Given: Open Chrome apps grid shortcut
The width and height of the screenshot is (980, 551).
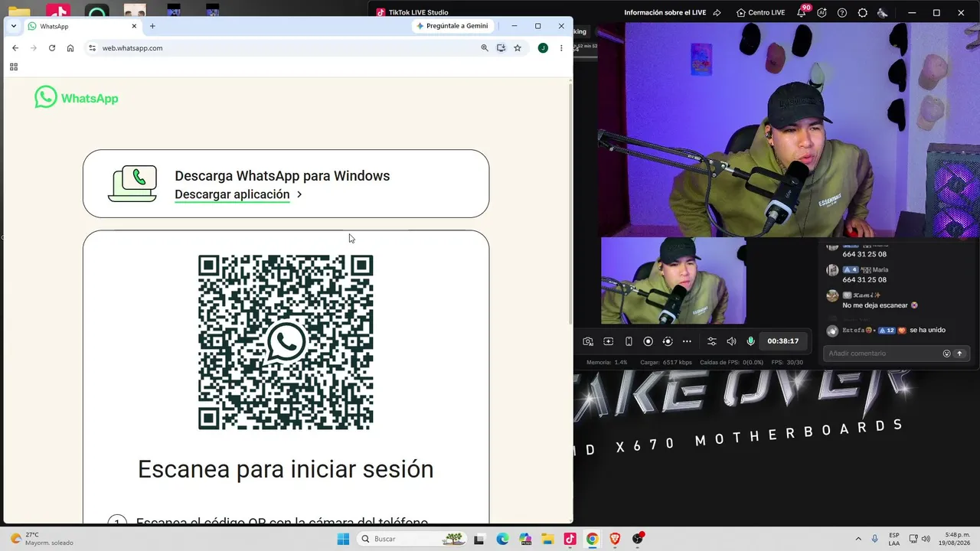Looking at the screenshot, I should 14,67.
